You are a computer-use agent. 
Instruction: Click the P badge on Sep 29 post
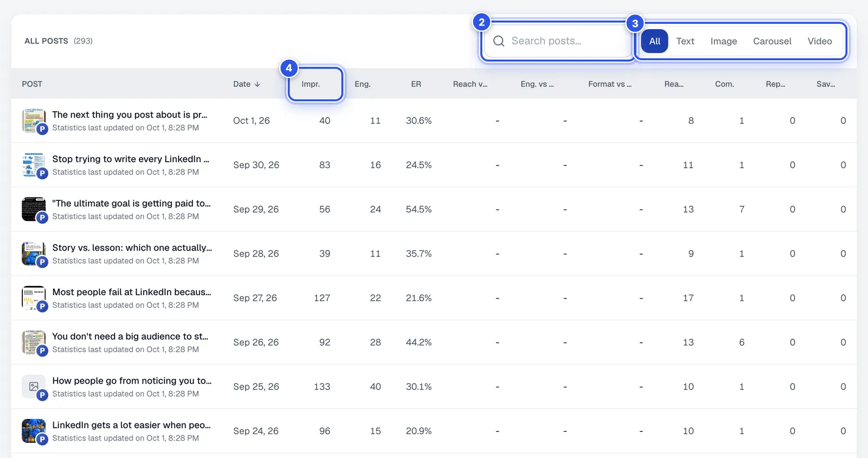42,218
